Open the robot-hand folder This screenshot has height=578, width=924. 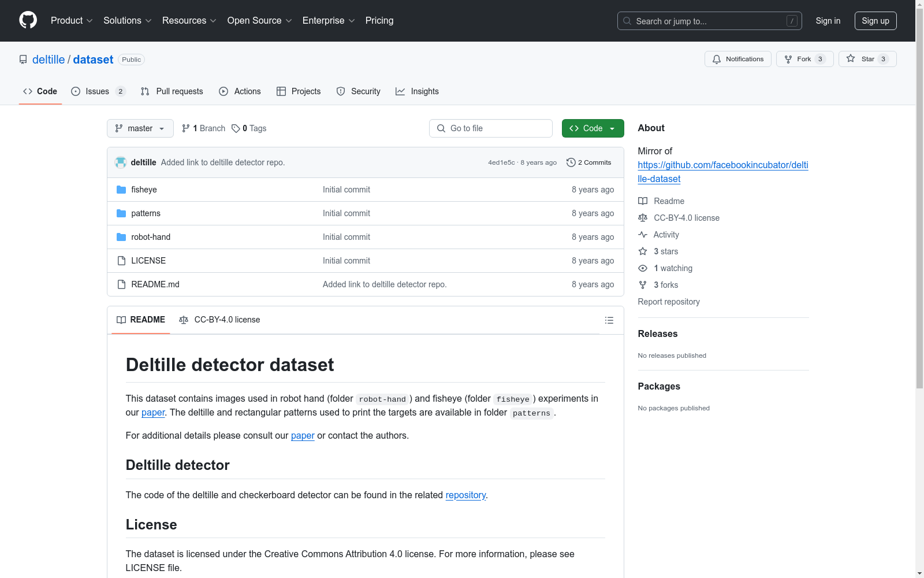pos(151,237)
